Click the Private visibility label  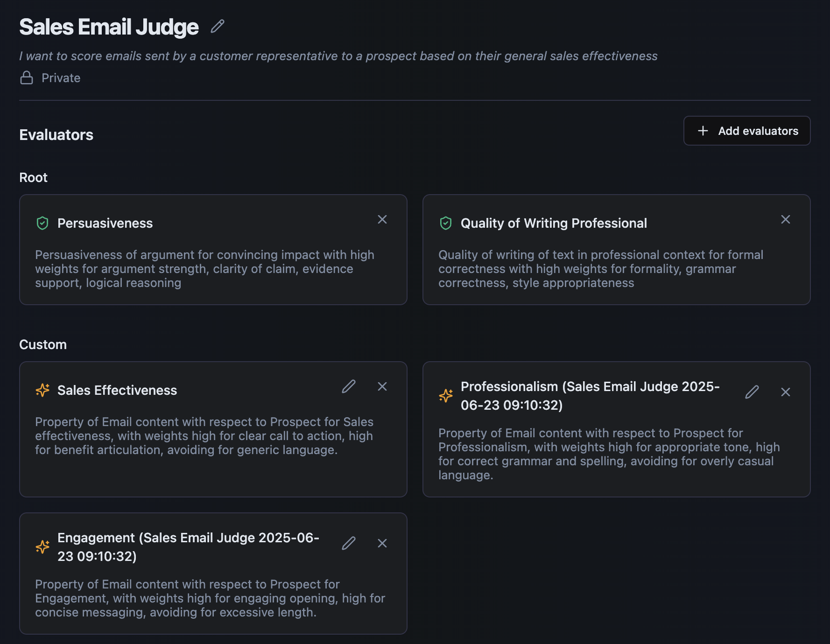[61, 78]
